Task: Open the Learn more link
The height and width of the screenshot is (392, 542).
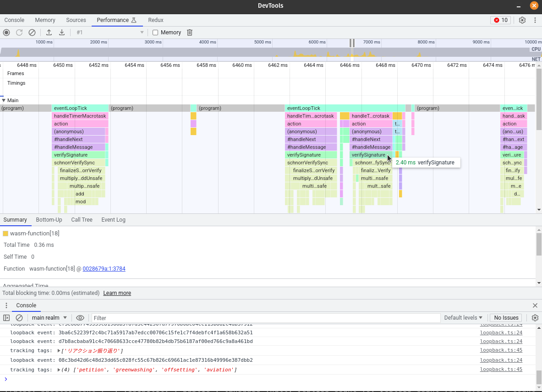Action: click(117, 293)
